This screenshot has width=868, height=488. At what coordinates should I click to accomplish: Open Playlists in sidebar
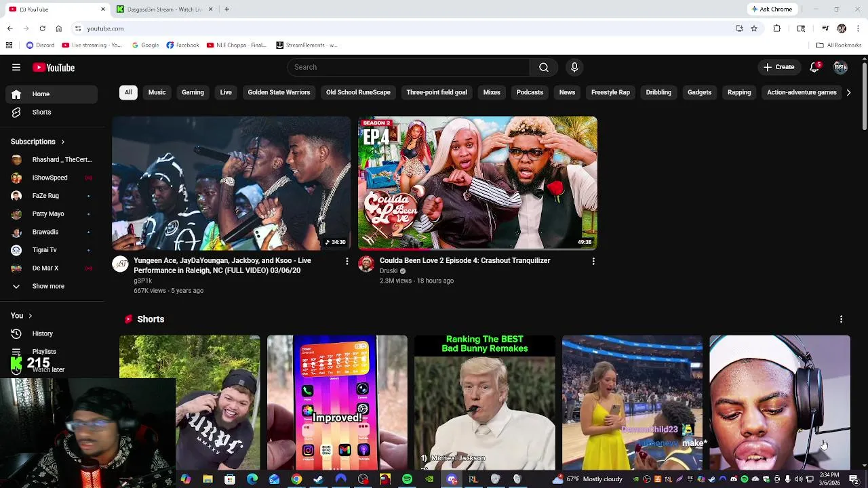click(x=52, y=351)
